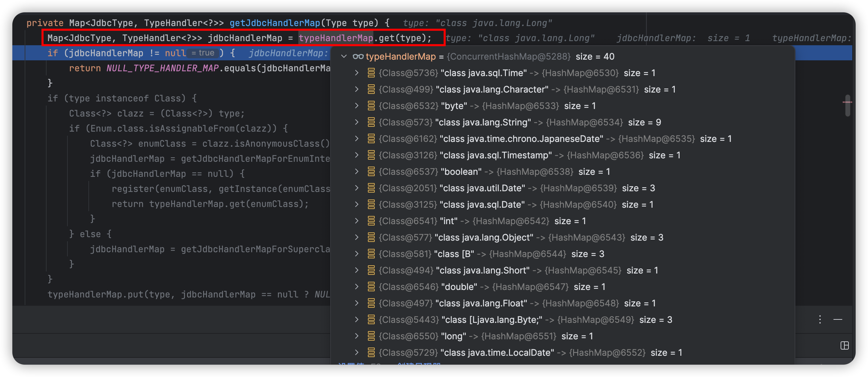Open the three-dot options menu
This screenshot has width=868, height=377.
pos(820,319)
